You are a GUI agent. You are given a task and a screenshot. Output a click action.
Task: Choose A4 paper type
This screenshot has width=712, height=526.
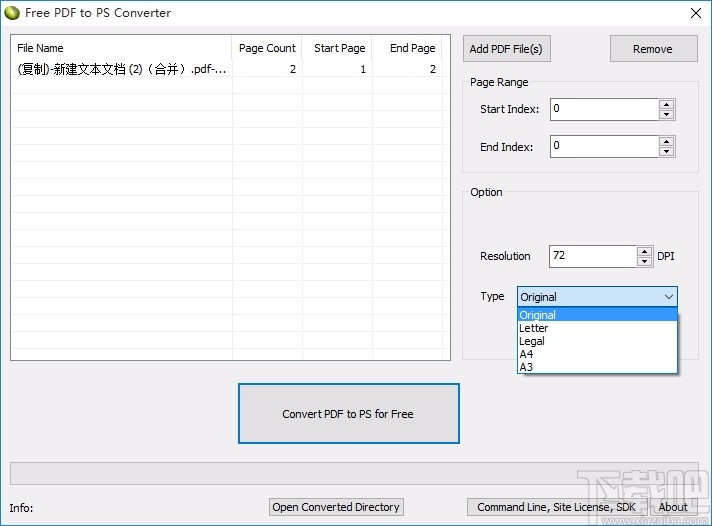pyautogui.click(x=597, y=354)
